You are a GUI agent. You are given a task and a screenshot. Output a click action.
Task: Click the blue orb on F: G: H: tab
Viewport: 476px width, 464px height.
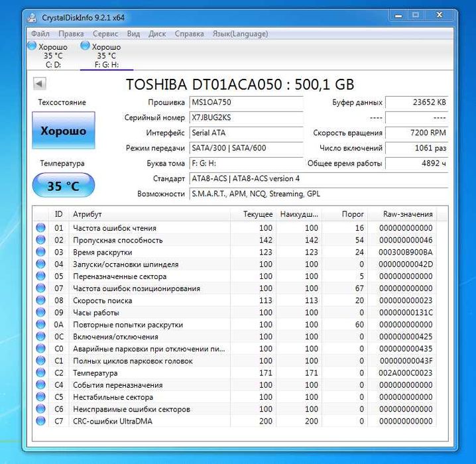pyautogui.click(x=86, y=46)
